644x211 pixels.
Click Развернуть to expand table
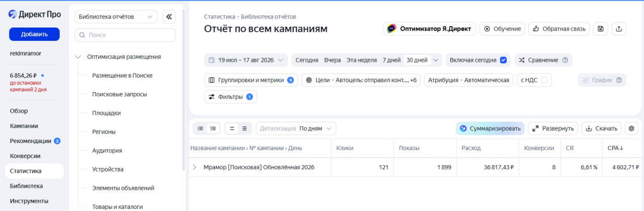[552, 128]
